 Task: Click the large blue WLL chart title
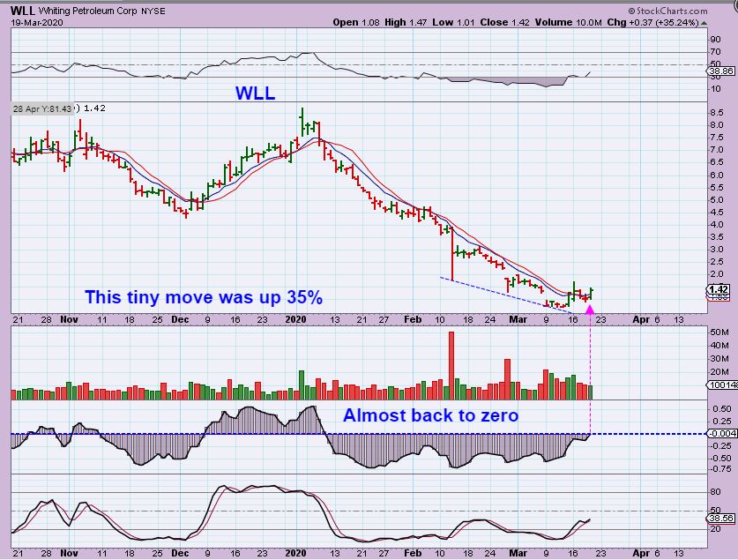255,93
